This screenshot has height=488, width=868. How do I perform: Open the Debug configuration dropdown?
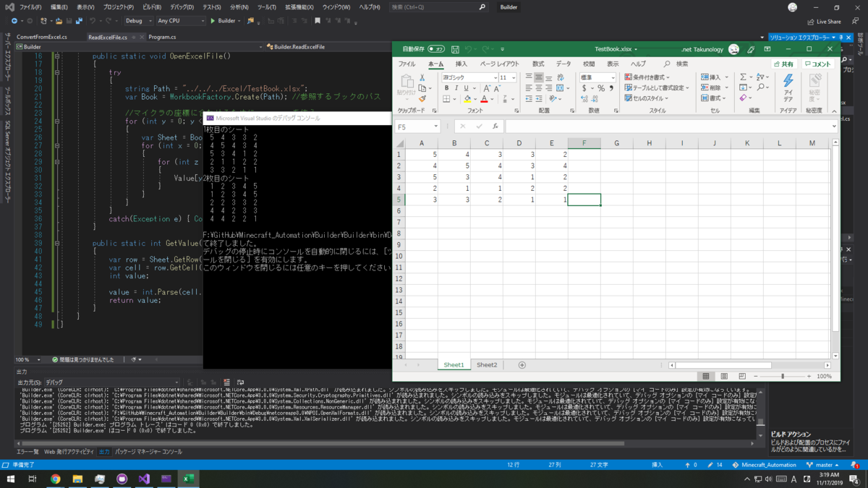coord(138,21)
